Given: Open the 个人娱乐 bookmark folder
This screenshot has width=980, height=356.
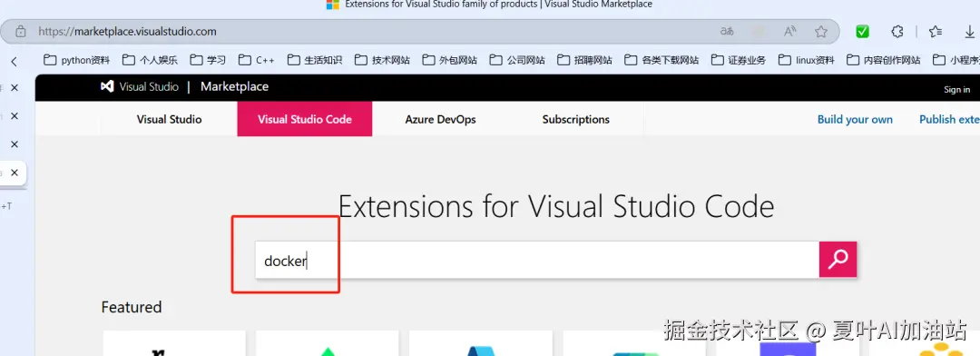Looking at the screenshot, I should (x=150, y=60).
